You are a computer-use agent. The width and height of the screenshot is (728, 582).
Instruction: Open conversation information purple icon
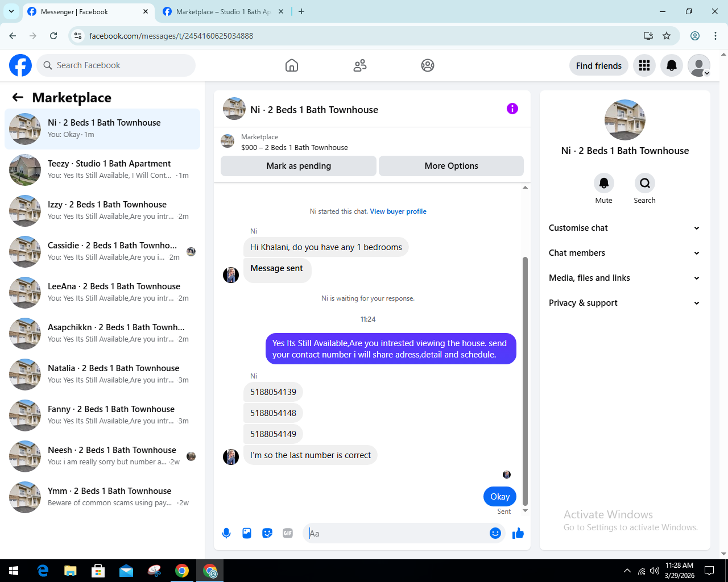pos(512,109)
